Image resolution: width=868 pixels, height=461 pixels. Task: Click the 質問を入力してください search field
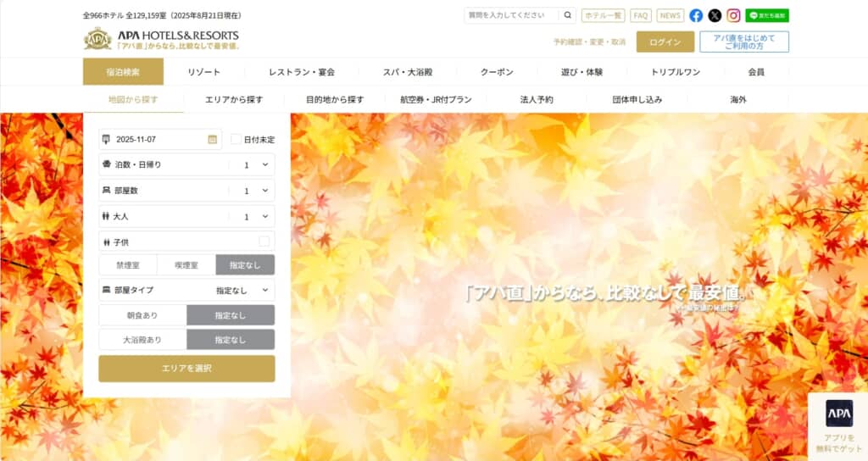(511, 15)
